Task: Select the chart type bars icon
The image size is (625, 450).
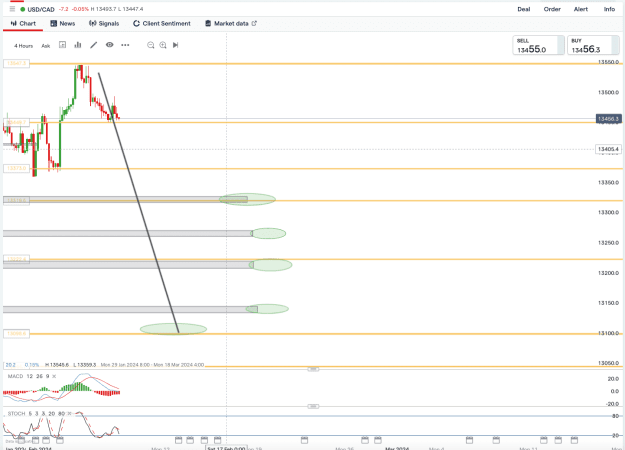Action: click(78, 45)
